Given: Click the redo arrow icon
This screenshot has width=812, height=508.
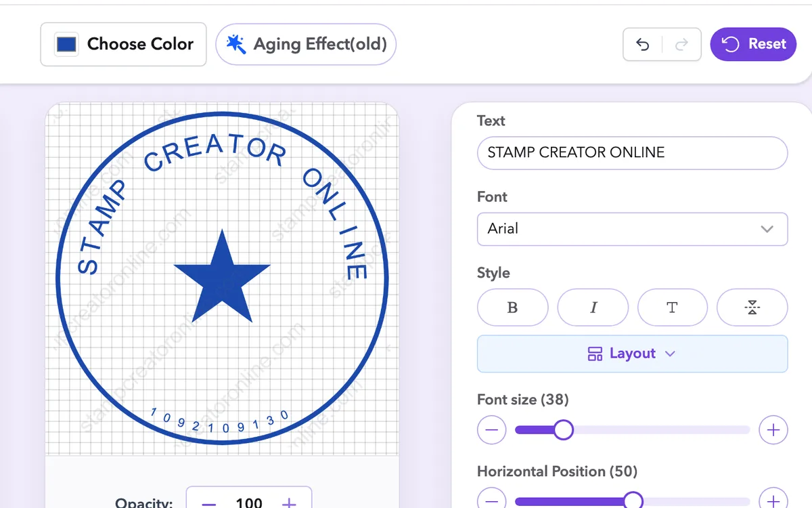Looking at the screenshot, I should (x=681, y=45).
